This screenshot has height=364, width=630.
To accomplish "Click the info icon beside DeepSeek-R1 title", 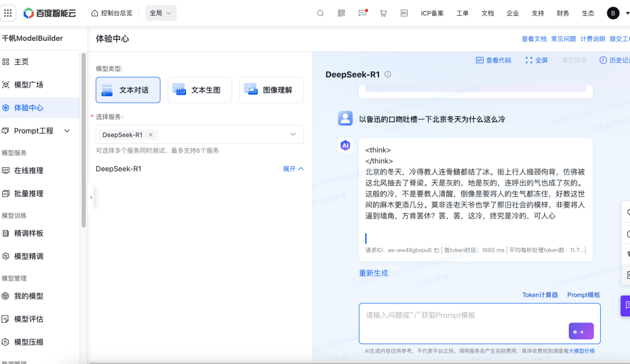I will click(388, 74).
